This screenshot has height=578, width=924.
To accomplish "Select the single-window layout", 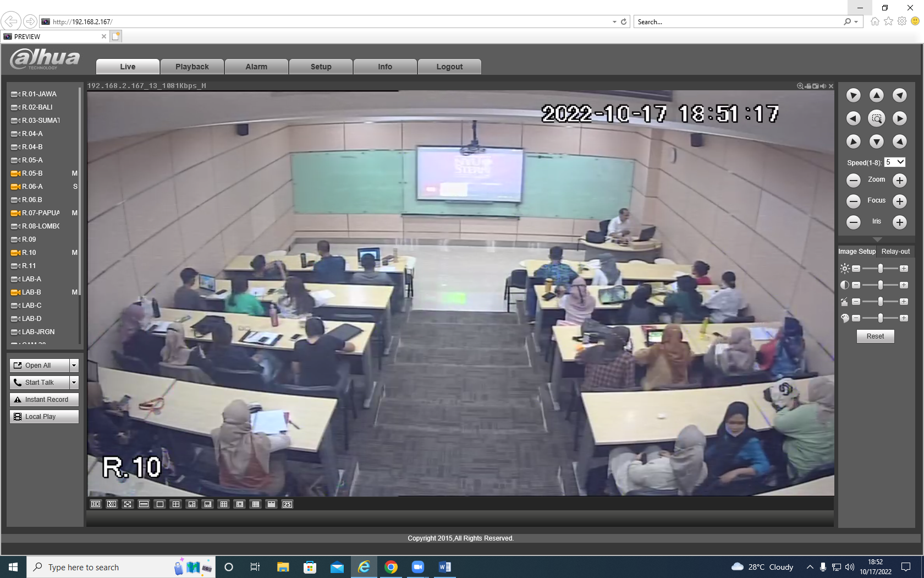I will pos(159,504).
